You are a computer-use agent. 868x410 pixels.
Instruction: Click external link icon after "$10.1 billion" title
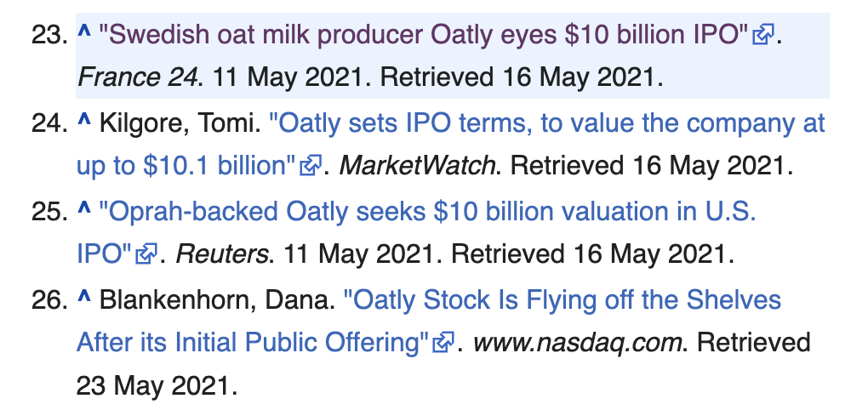pyautogui.click(x=310, y=166)
